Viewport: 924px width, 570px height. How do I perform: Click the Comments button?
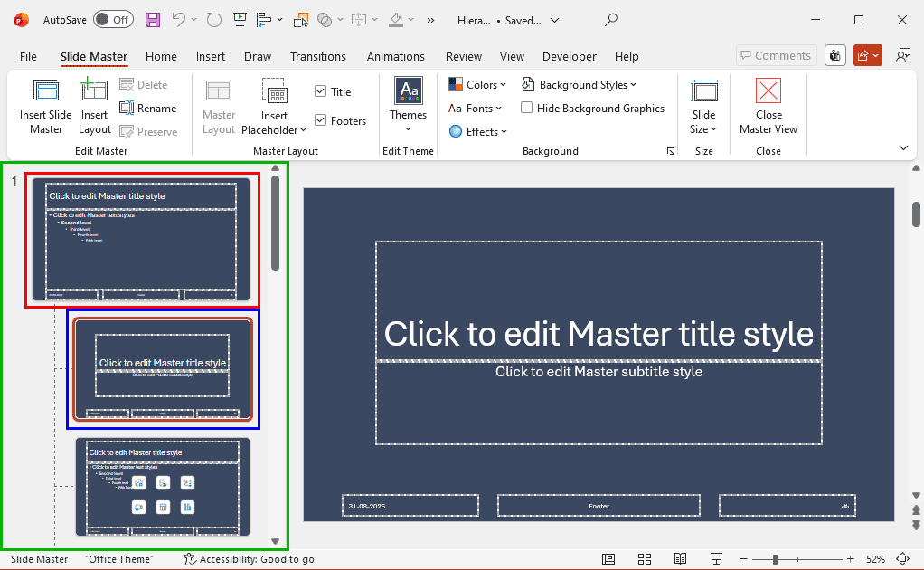tap(776, 55)
